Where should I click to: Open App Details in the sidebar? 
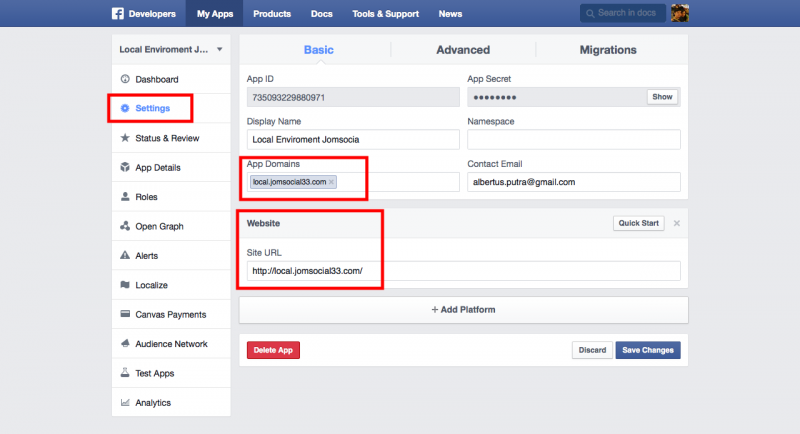pyautogui.click(x=171, y=167)
